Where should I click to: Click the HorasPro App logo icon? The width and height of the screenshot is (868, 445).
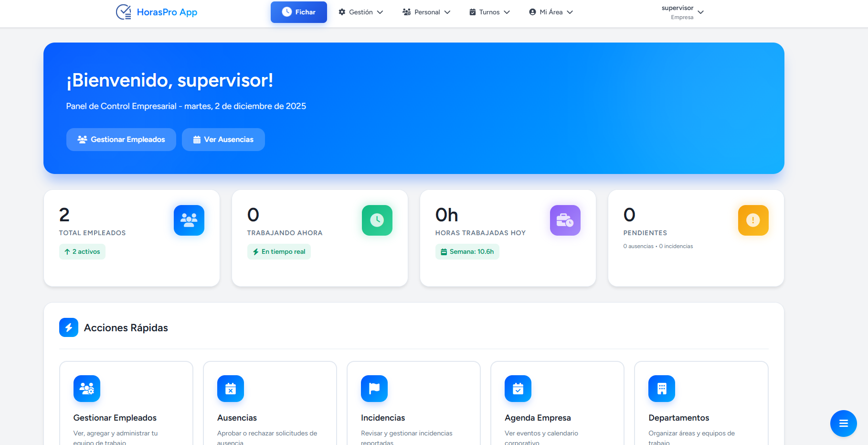[x=124, y=12]
